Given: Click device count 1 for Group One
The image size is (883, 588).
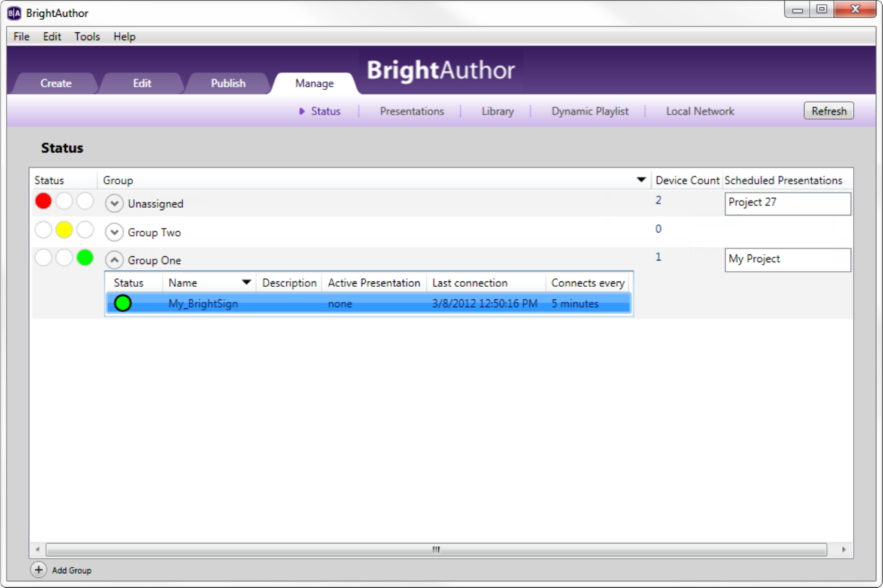Looking at the screenshot, I should click(659, 257).
